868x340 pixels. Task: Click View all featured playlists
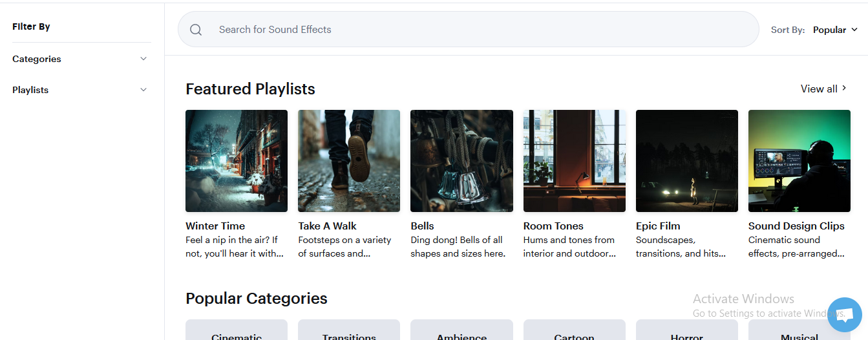824,89
